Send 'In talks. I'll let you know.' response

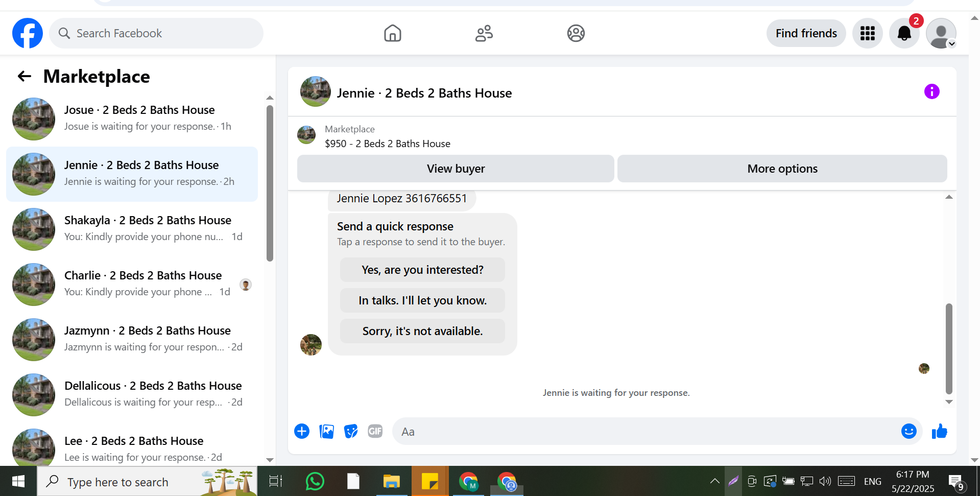(x=422, y=300)
